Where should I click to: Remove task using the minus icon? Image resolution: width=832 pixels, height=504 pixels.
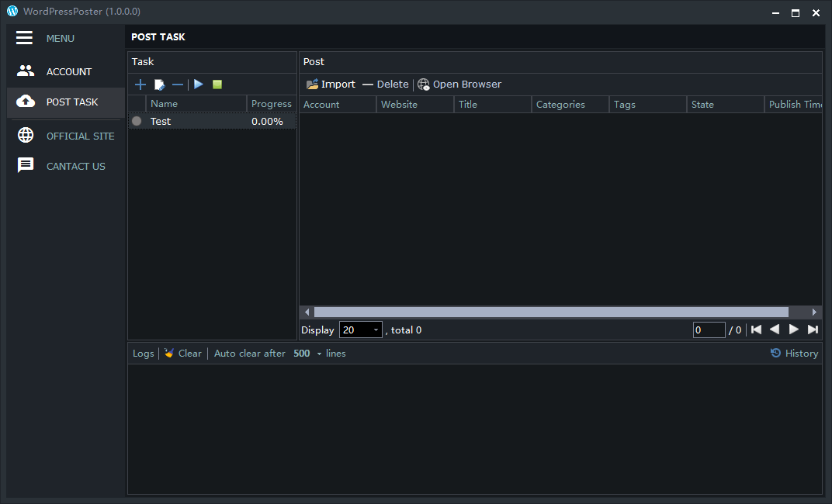[x=178, y=85]
